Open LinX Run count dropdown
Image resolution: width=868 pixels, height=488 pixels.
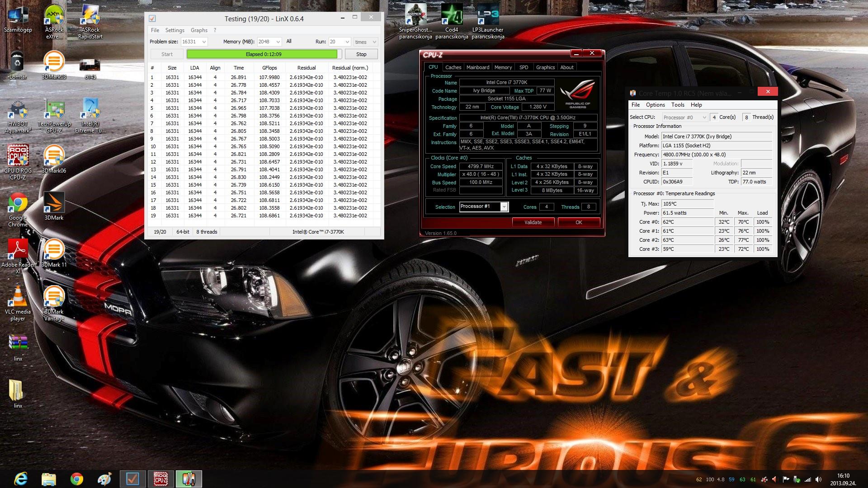[x=339, y=42]
